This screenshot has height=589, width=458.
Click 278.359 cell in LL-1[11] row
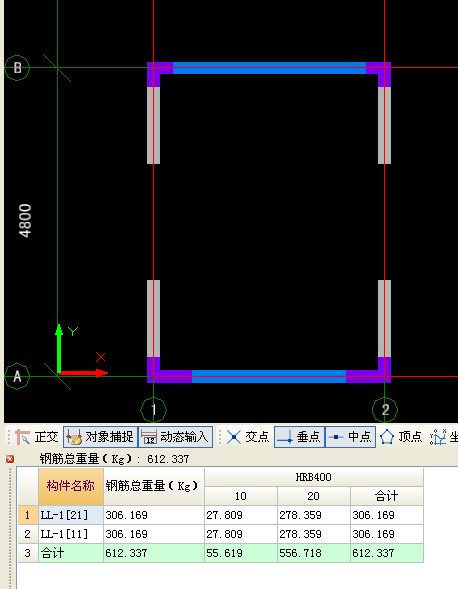click(x=314, y=534)
